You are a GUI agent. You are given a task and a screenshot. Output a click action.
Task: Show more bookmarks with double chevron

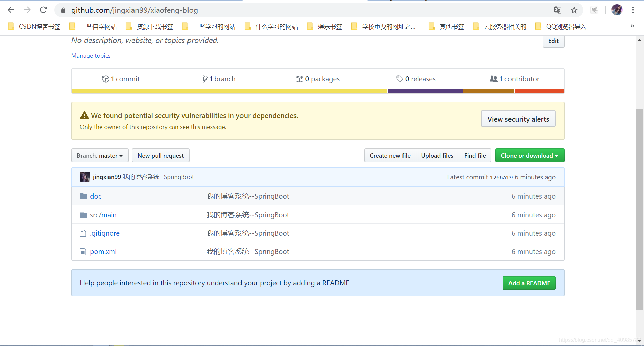coord(632,26)
